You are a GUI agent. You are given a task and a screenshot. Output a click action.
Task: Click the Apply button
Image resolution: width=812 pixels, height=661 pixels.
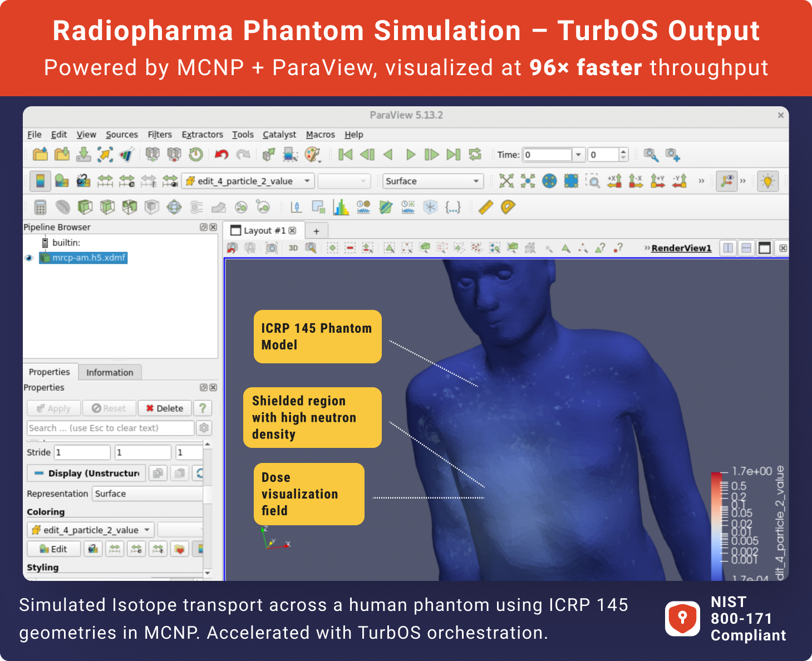54,408
